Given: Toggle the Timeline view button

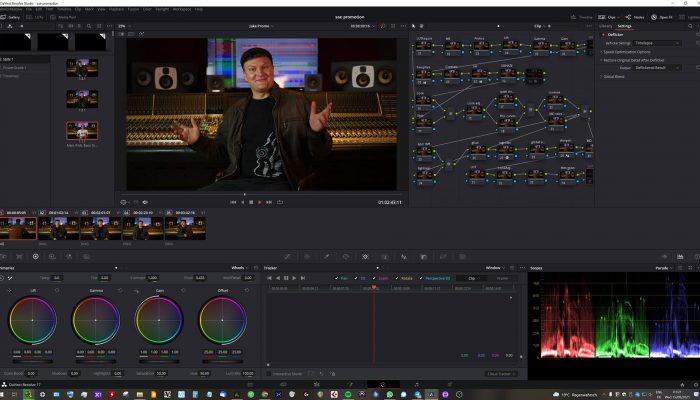Looking at the screenshot, I should (581, 17).
